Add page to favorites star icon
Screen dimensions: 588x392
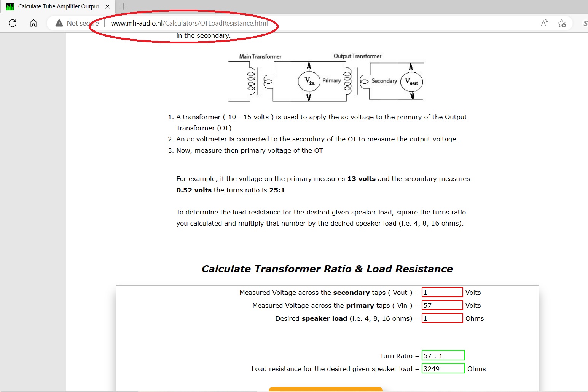pos(562,23)
